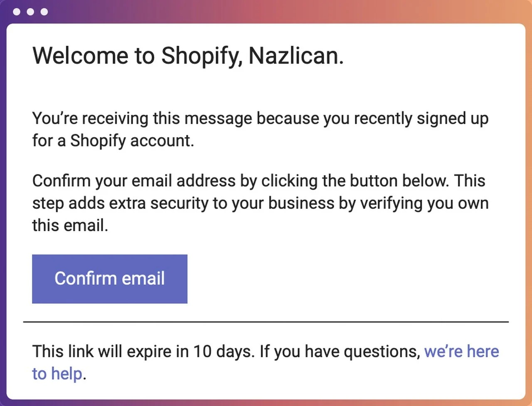Select the Welcome to Shopify heading

(x=188, y=56)
